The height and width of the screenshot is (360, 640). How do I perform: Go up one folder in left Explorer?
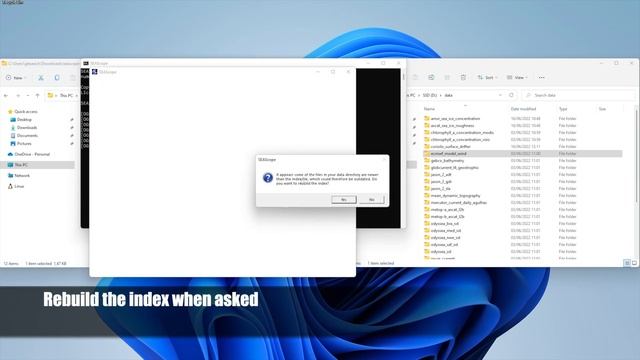tap(38, 96)
